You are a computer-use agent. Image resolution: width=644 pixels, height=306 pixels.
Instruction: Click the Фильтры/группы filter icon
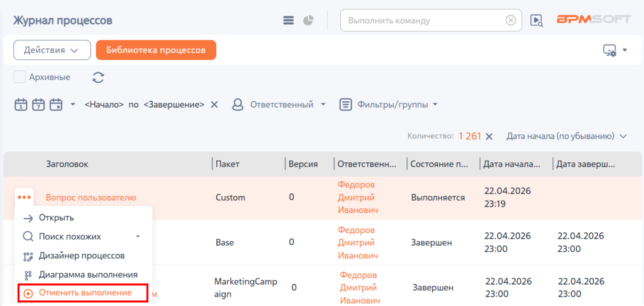[x=346, y=105]
